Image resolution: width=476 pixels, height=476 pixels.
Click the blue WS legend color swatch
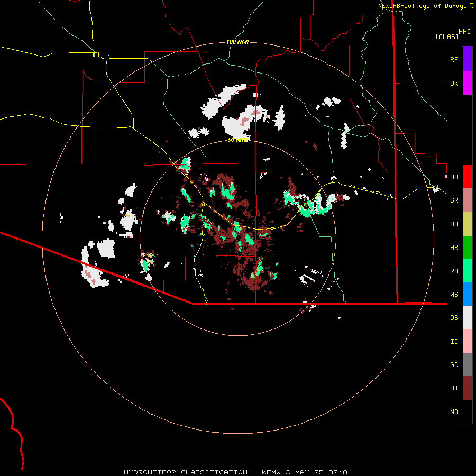467,294
